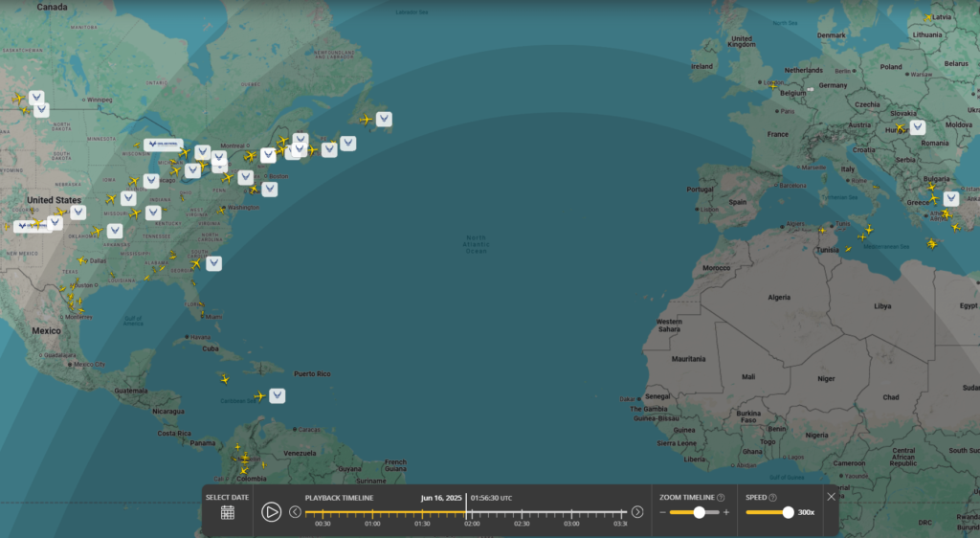Advance the timeline with the right arrow
The width and height of the screenshot is (980, 538).
pyautogui.click(x=636, y=512)
